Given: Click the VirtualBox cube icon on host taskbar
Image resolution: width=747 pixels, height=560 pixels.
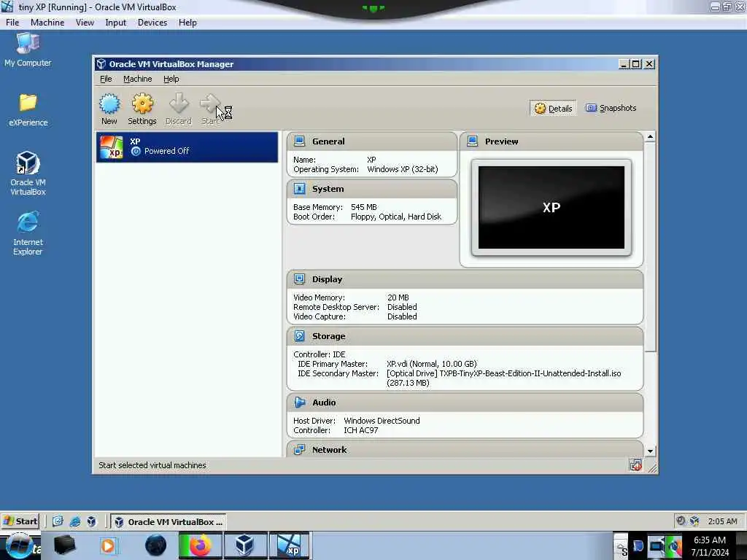Looking at the screenshot, I should tap(244, 545).
